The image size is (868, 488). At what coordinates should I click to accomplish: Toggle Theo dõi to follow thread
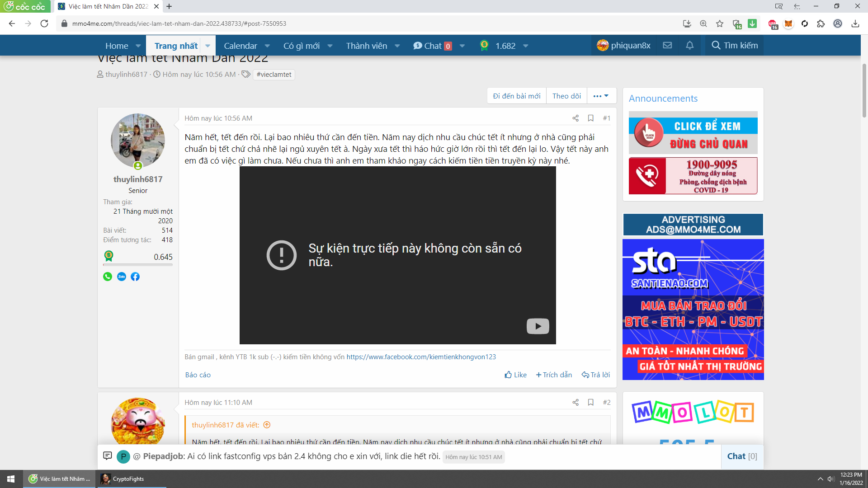tap(566, 96)
